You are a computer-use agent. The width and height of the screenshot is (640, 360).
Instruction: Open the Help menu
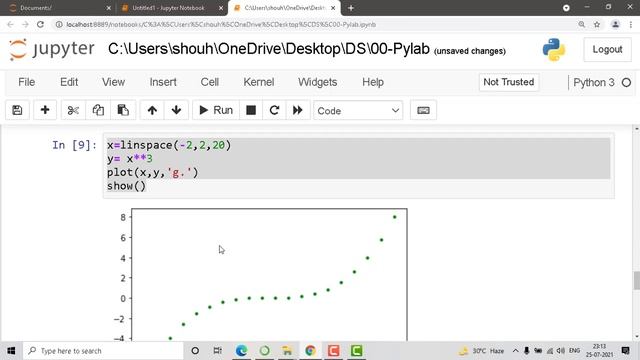click(x=373, y=82)
